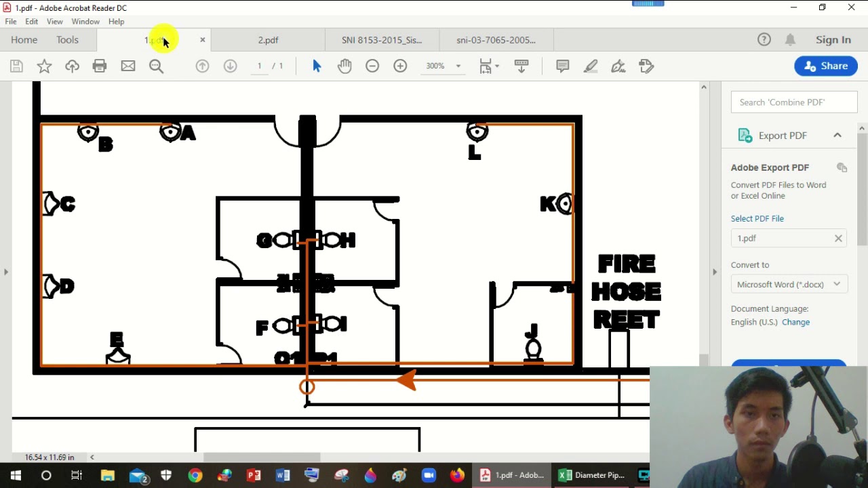Click the Select PDF File link

pyautogui.click(x=757, y=219)
